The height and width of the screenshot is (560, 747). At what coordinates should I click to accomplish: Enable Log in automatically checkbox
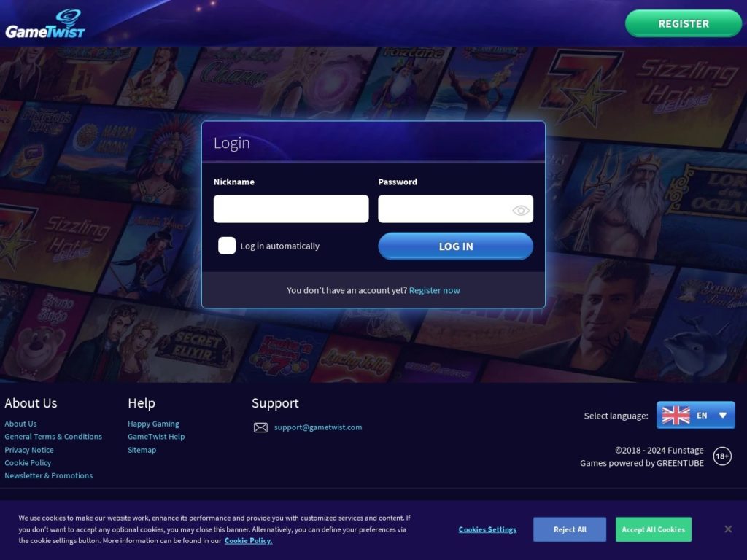point(227,246)
